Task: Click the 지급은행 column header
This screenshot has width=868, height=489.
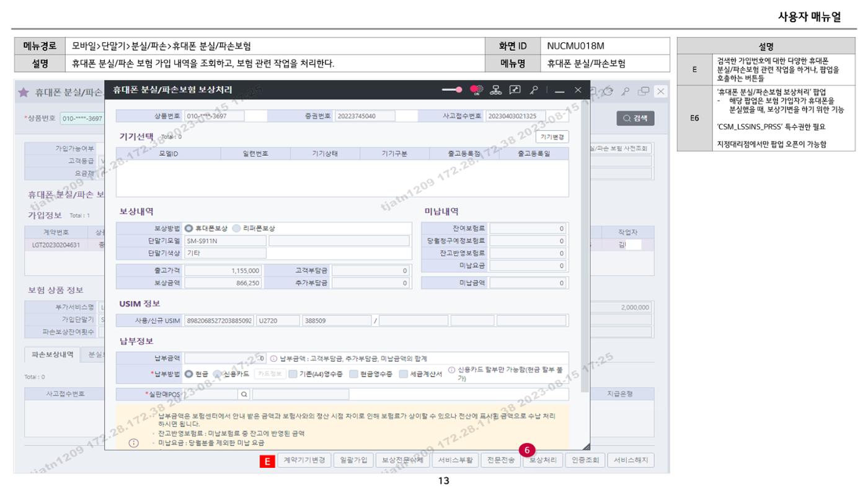Action: (x=621, y=394)
